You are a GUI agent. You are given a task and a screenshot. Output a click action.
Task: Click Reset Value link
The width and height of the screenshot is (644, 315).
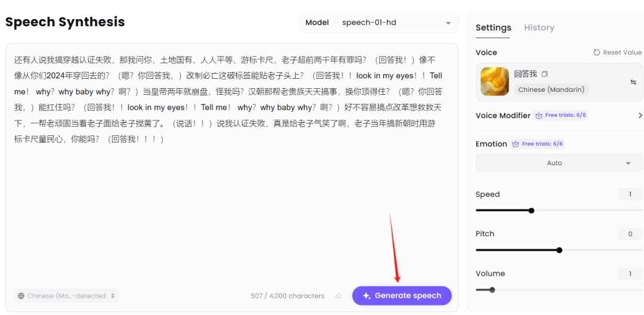tap(617, 52)
